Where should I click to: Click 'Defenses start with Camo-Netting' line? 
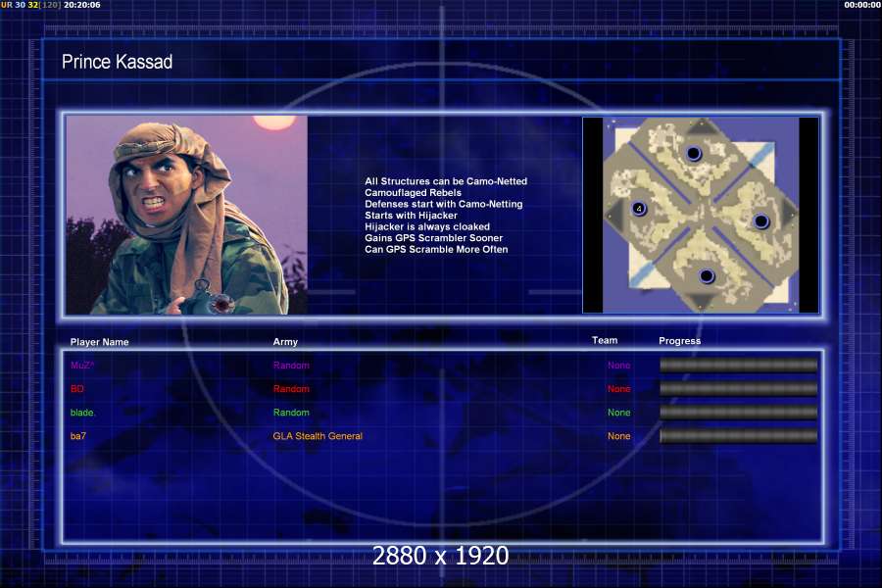click(x=444, y=204)
